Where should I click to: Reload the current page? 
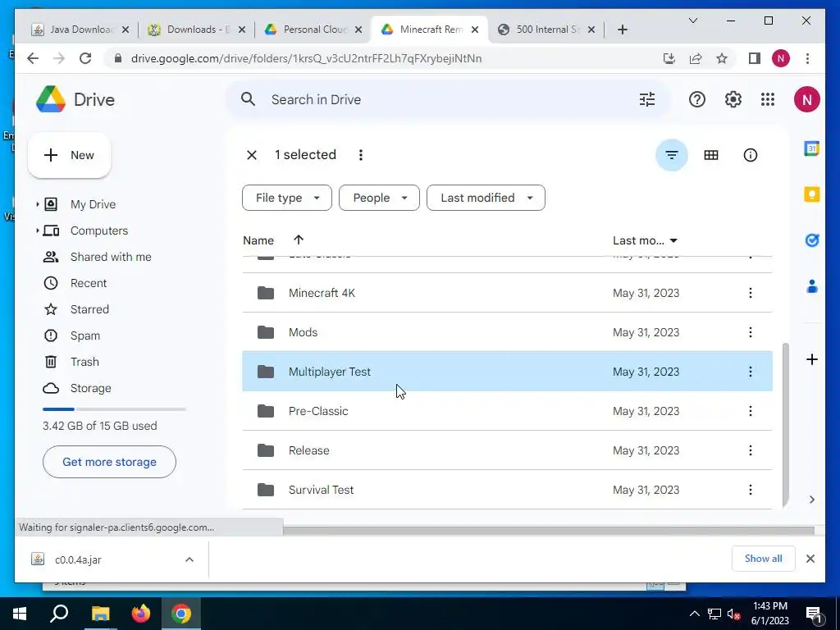85,58
